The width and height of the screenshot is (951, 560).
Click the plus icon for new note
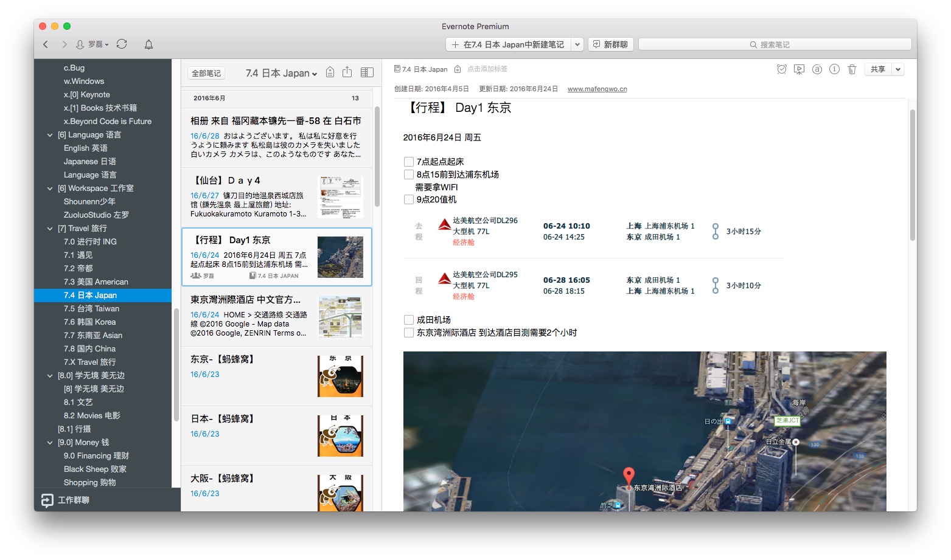455,44
